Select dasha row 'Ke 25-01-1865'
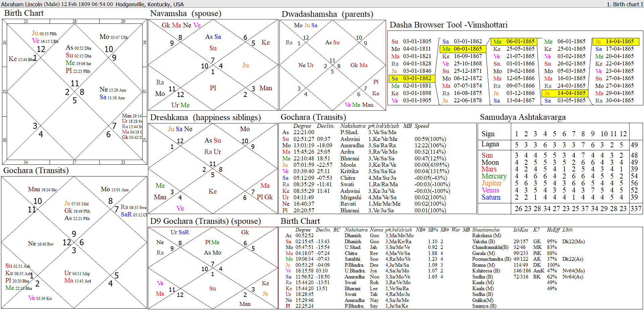This screenshot has width=644, height=310. 565,49
